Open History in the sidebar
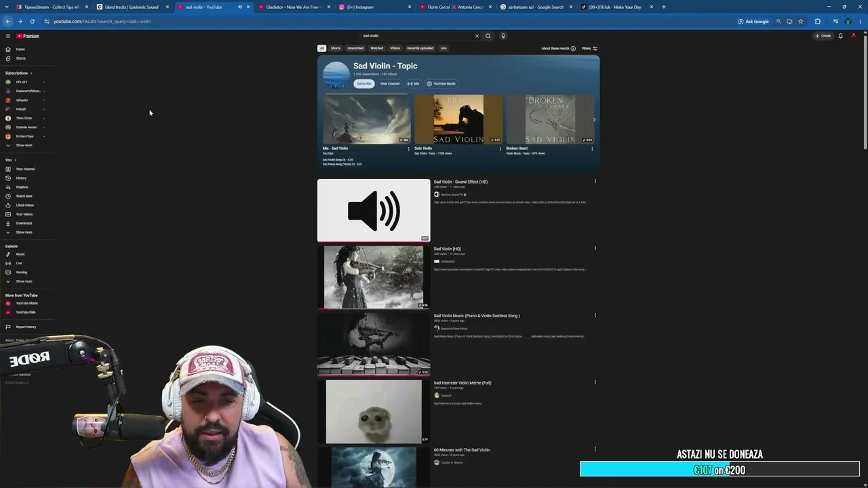The image size is (868, 488). (21, 178)
